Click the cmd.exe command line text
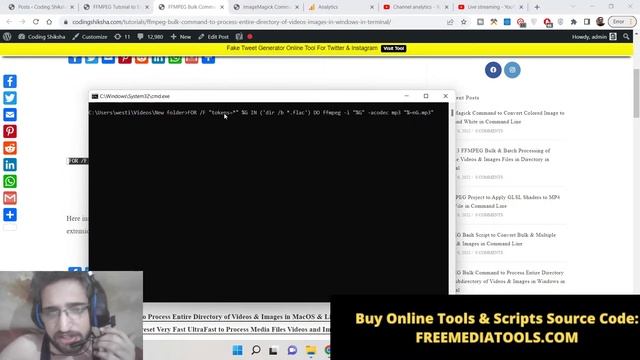 click(261, 112)
